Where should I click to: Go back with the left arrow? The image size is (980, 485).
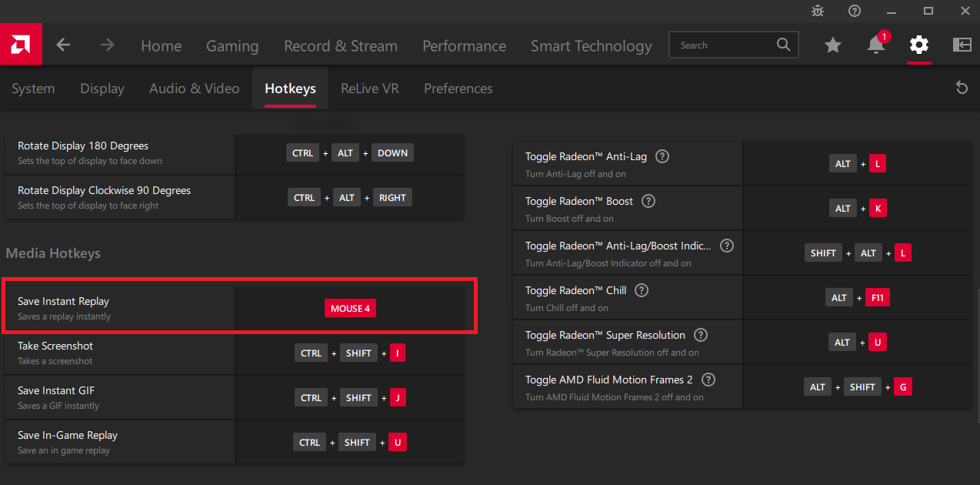pyautogui.click(x=63, y=45)
